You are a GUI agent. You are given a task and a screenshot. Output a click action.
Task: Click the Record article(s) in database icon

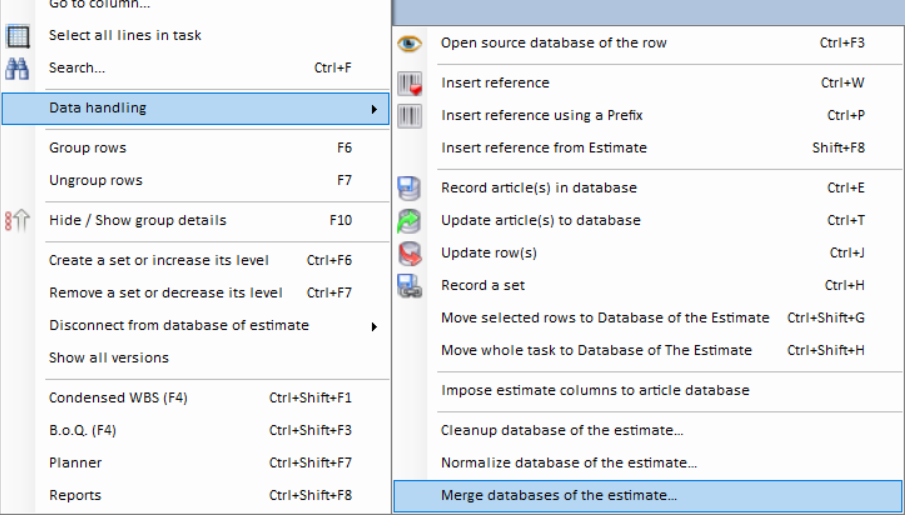click(x=410, y=188)
